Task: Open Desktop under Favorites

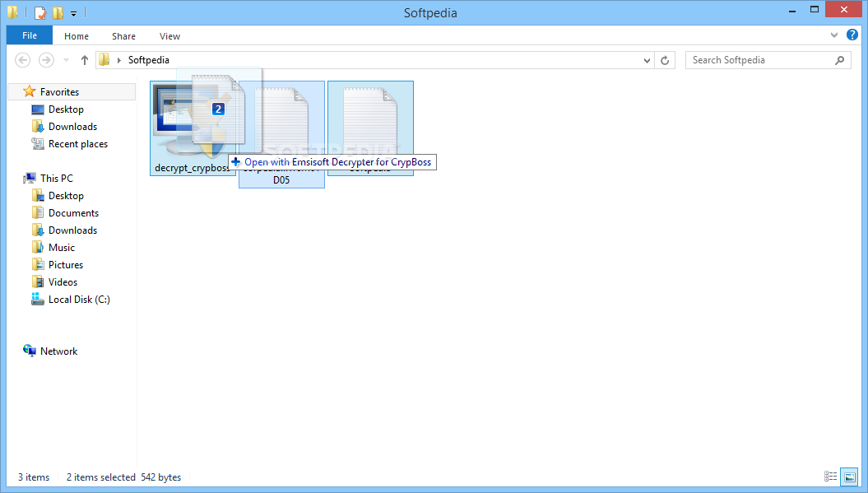Action: click(66, 109)
